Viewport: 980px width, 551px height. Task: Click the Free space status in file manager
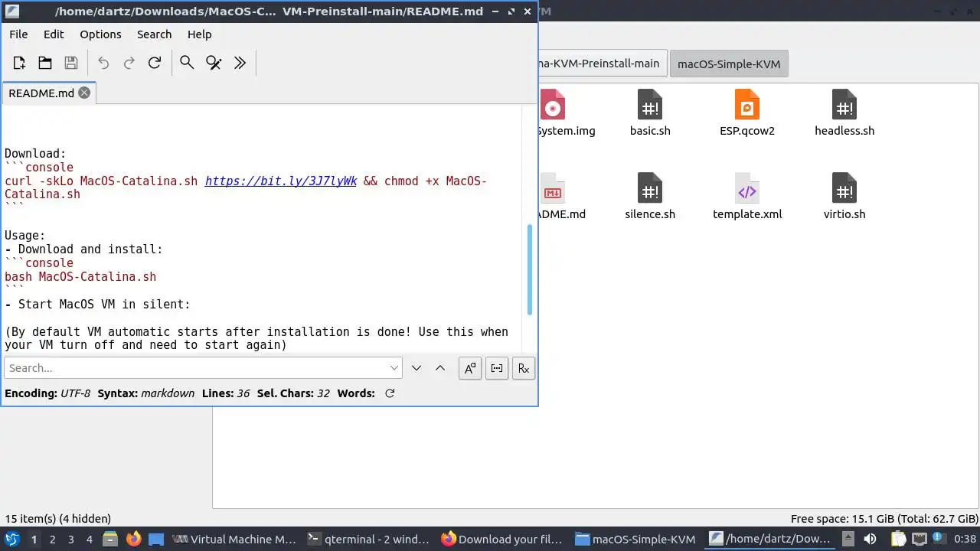(884, 519)
